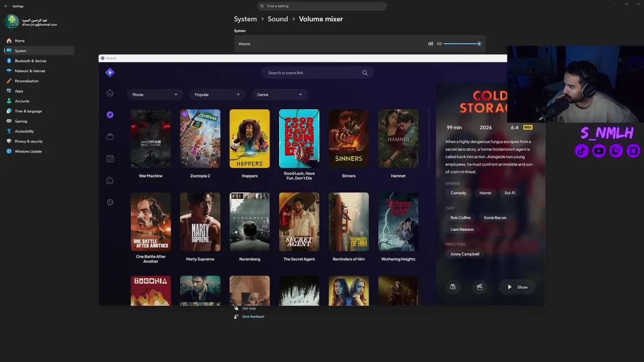Select the Discover compass icon in Stremio
The height and width of the screenshot is (362, 644).
pos(110,115)
